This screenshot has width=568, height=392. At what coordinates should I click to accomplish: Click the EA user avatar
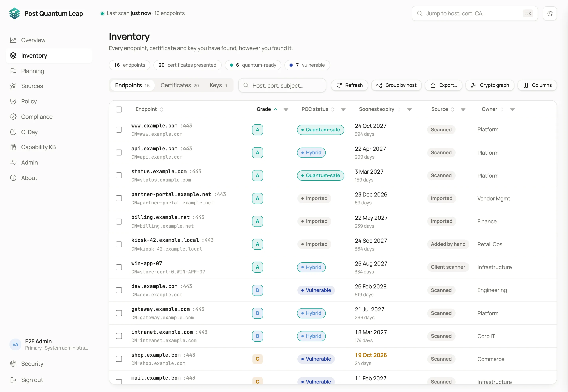coord(15,344)
